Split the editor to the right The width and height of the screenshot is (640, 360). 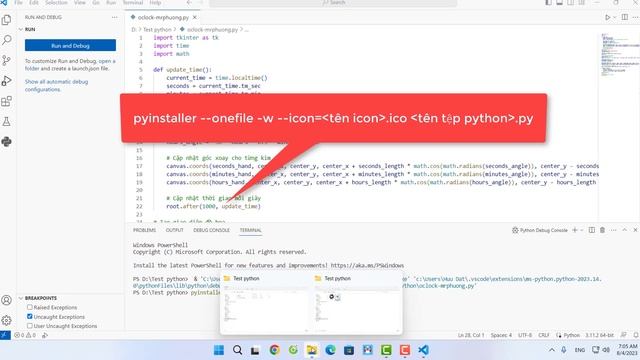coord(624,17)
